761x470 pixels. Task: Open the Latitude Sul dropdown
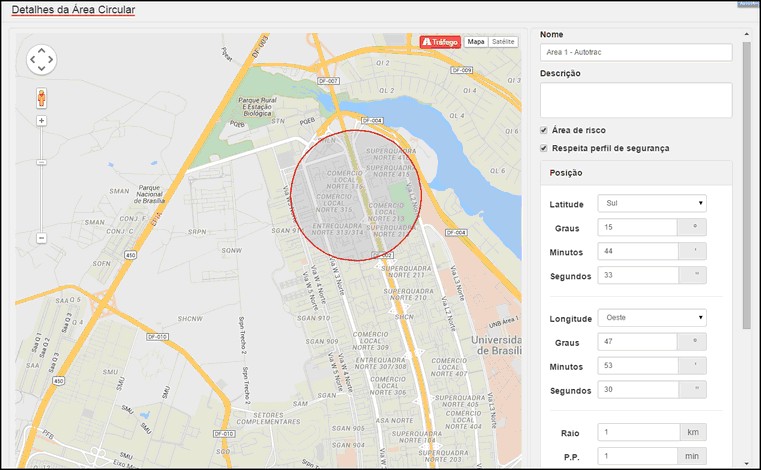click(652, 203)
